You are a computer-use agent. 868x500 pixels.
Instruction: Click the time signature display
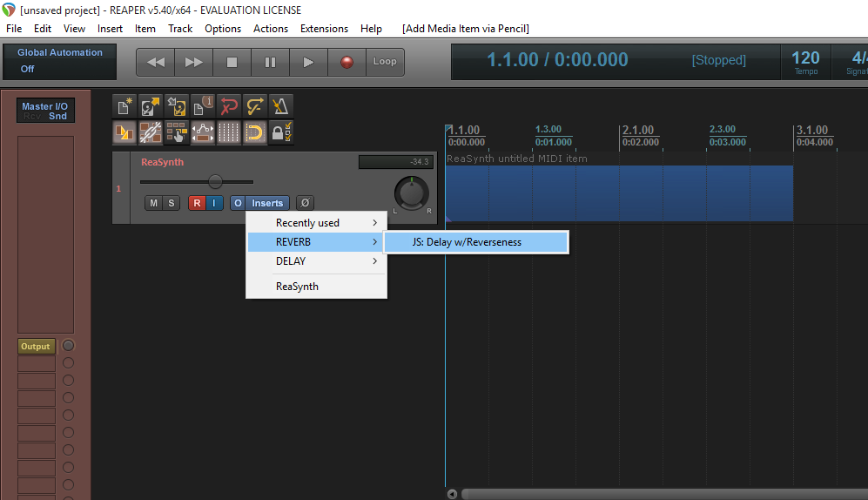(x=851, y=62)
